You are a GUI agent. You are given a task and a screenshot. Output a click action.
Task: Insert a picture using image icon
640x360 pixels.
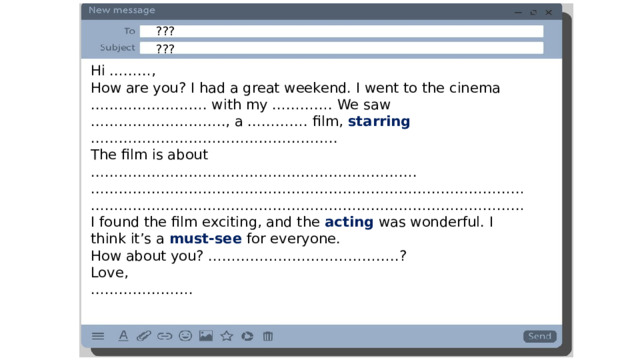pos(206,336)
